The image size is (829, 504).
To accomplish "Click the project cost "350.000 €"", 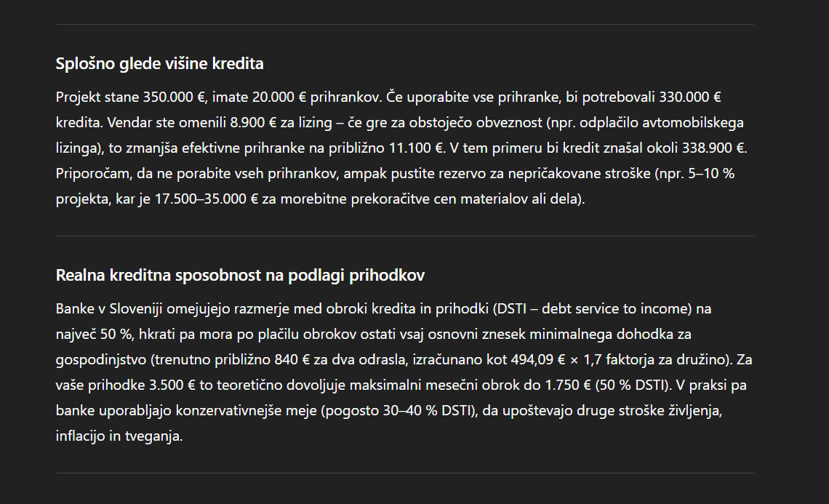I will tap(174, 97).
